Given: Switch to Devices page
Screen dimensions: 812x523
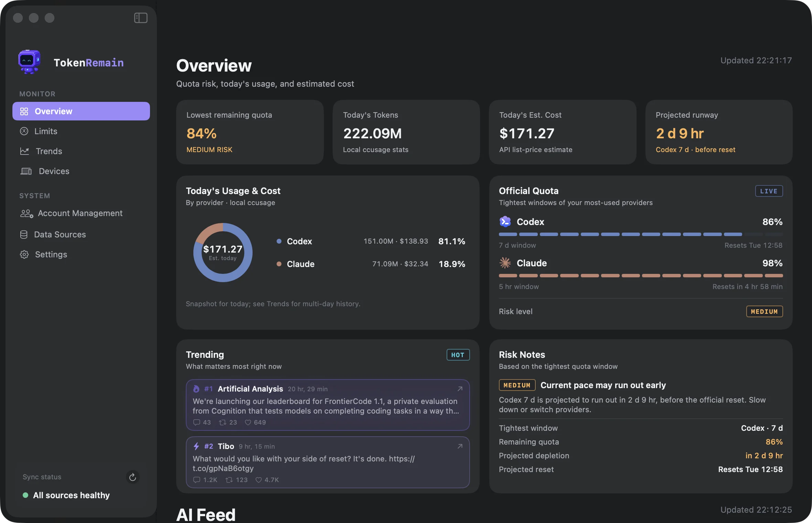Looking at the screenshot, I should (81, 171).
